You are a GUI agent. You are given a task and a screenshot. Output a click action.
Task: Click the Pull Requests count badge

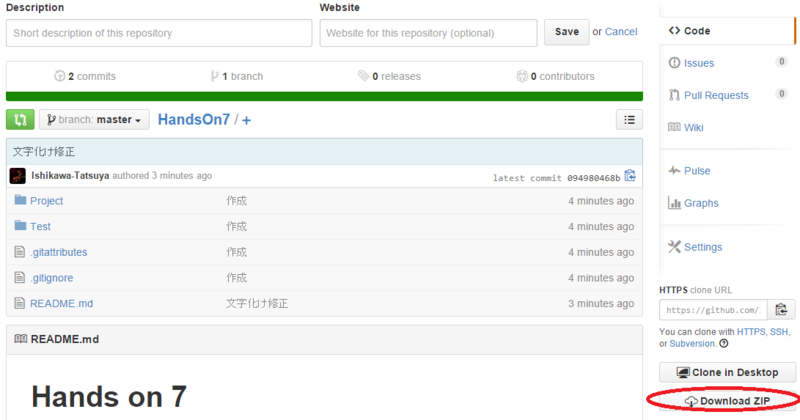781,94
